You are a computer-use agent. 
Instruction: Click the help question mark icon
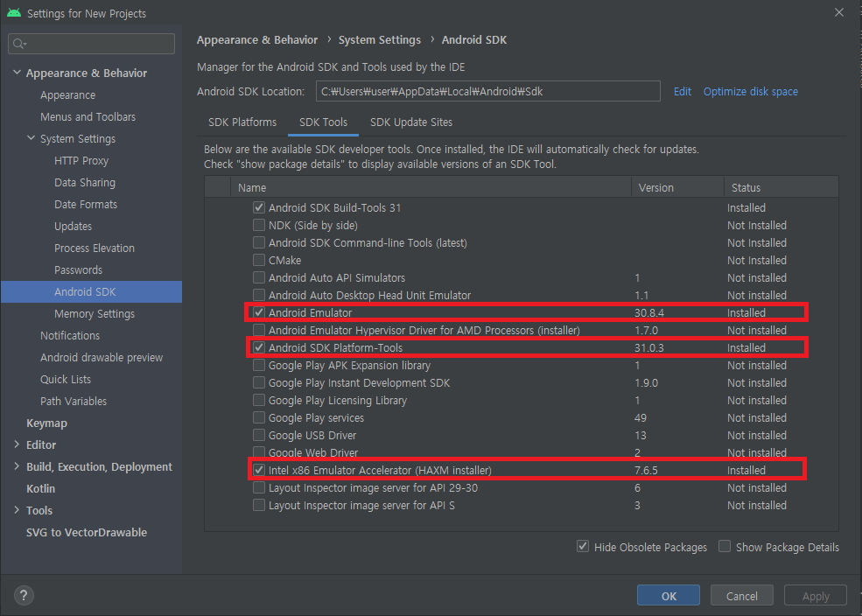click(24, 595)
